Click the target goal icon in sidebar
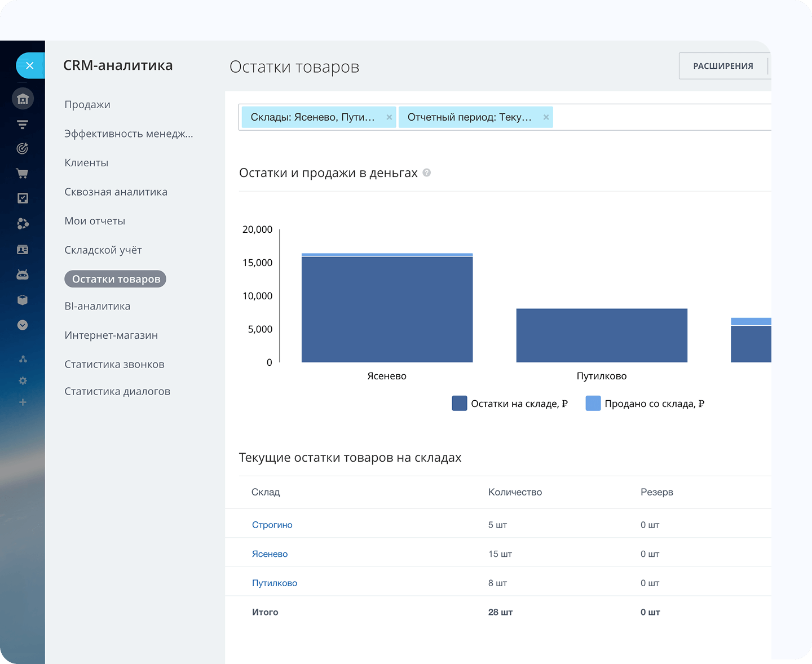This screenshot has height=664, width=812. (23, 149)
